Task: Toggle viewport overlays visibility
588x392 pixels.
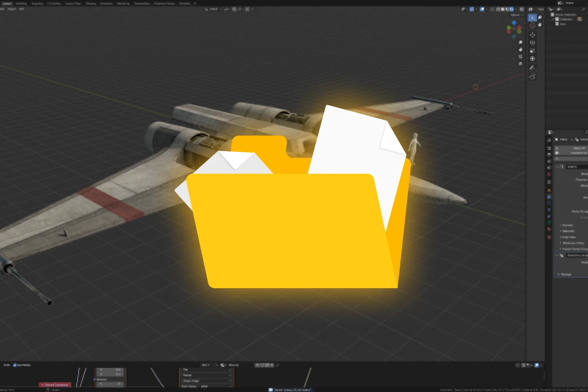Action: coord(482,9)
